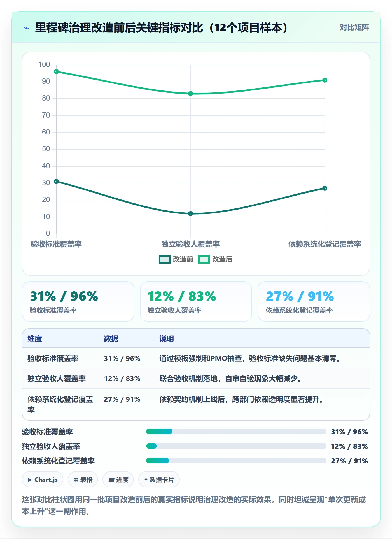Click the y-axis tick label 50

coord(46,149)
